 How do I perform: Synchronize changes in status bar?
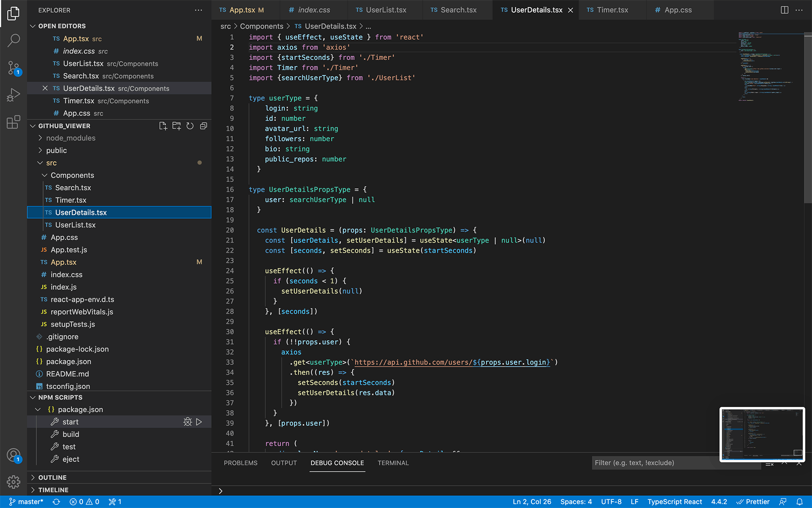(56, 502)
